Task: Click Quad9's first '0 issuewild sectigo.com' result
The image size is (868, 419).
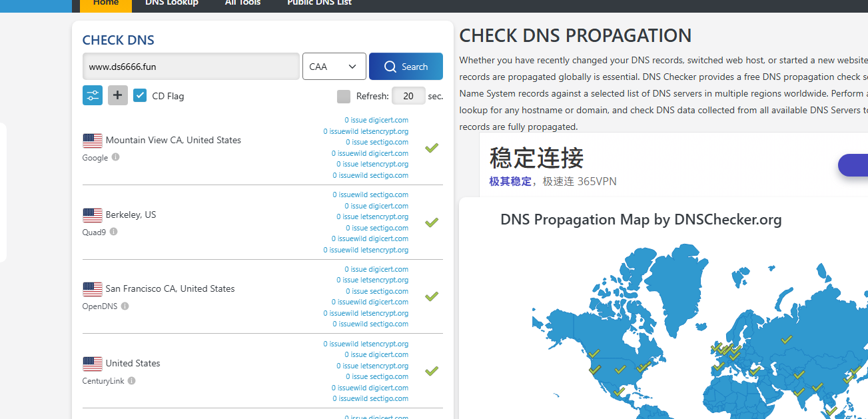Action: coord(370,195)
